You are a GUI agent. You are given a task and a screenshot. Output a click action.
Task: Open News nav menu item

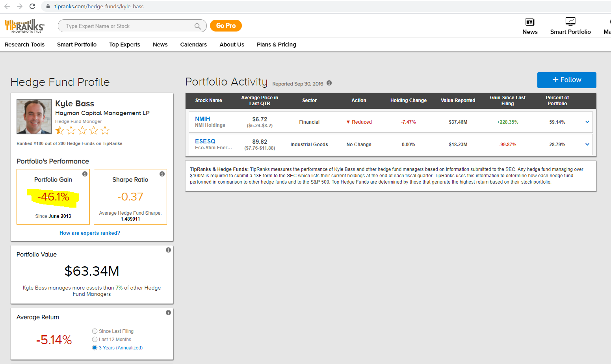point(160,45)
